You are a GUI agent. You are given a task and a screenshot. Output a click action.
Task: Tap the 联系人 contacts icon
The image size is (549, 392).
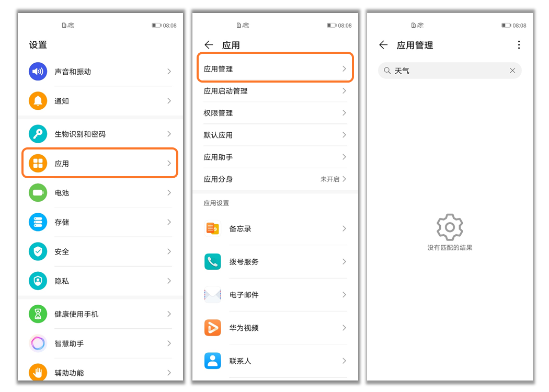coord(212,361)
